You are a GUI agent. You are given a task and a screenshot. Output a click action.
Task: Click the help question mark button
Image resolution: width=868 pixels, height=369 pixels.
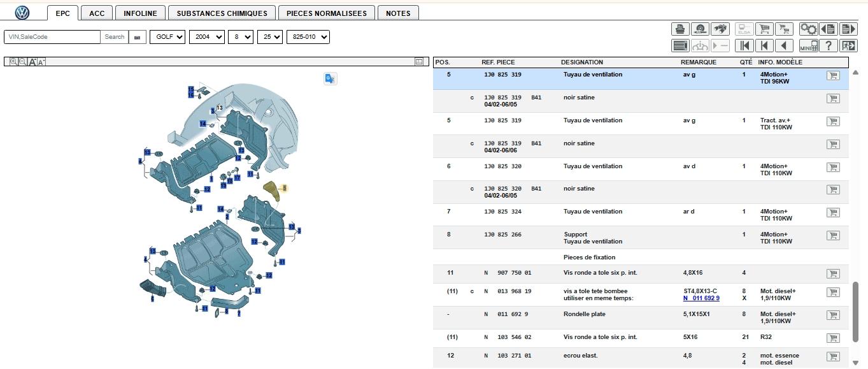828,46
